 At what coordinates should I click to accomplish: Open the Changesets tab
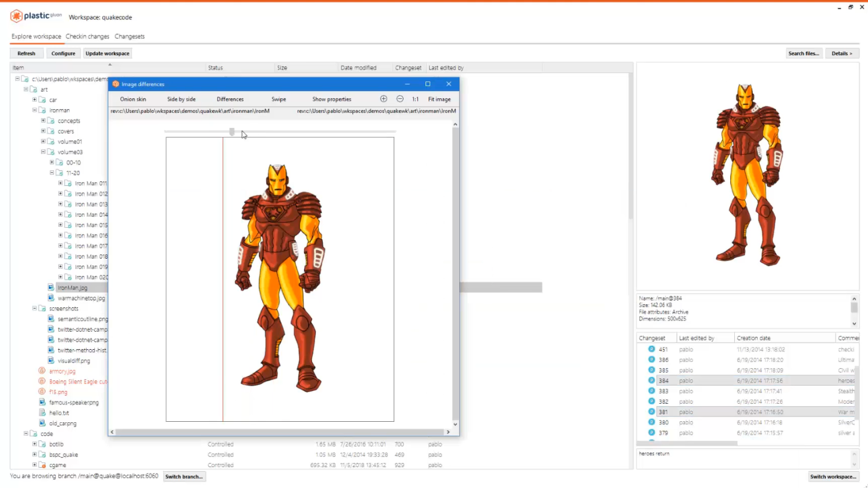click(130, 37)
